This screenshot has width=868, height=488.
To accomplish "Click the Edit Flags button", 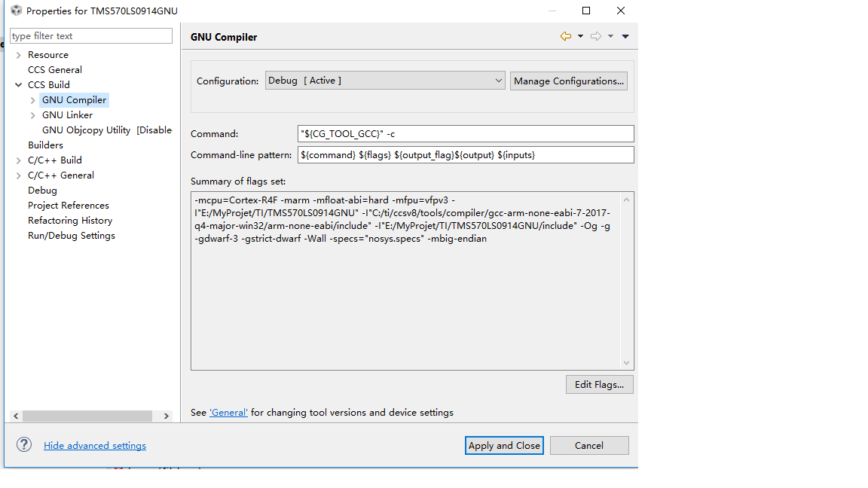I will 599,385.
